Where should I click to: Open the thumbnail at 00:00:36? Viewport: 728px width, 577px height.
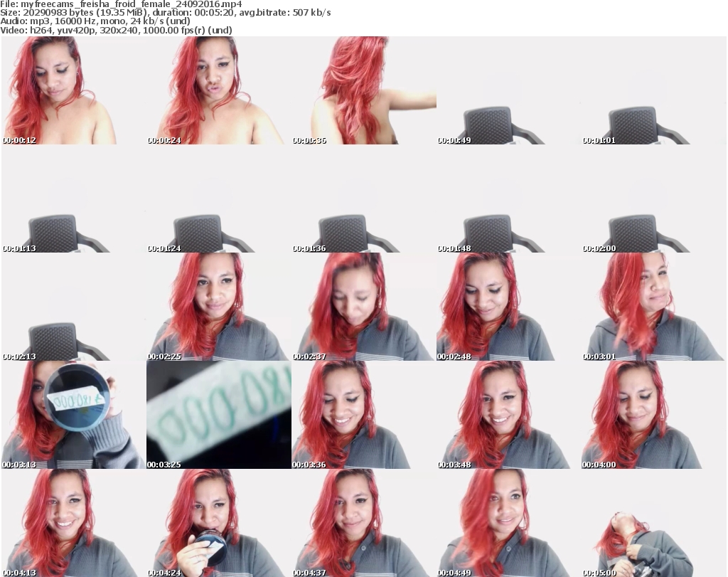[364, 91]
